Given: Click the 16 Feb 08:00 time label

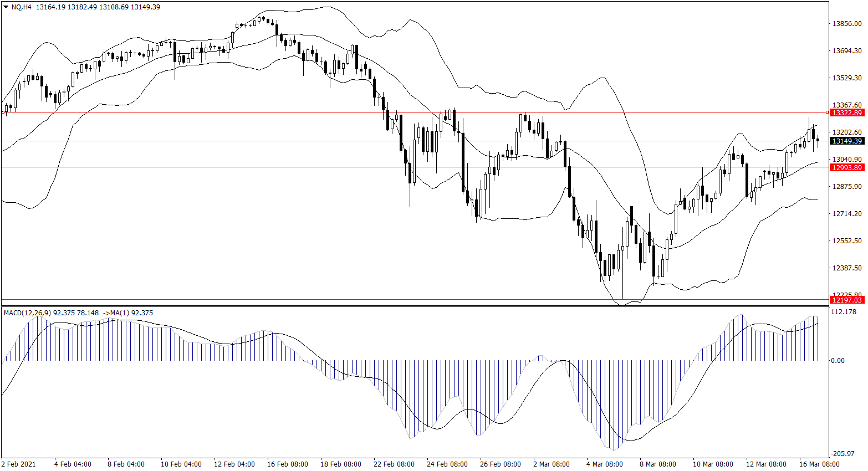Looking at the screenshot, I should click(288, 464).
